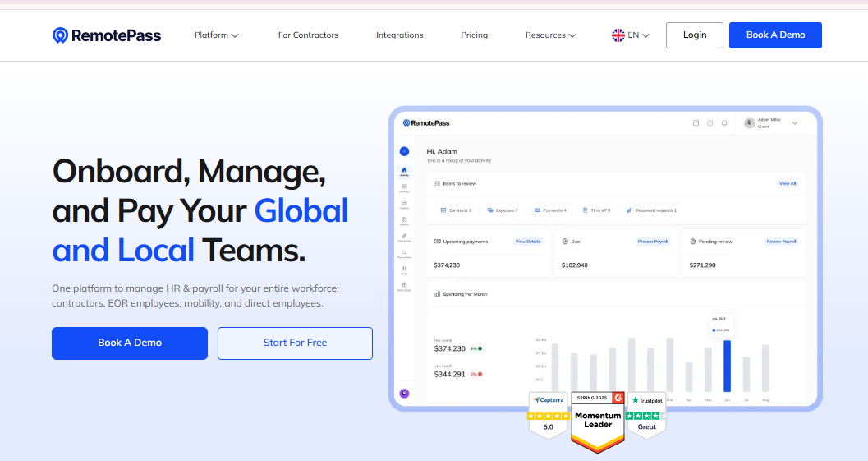The width and height of the screenshot is (868, 461).
Task: Click the $344,291 last month value
Action: point(449,375)
